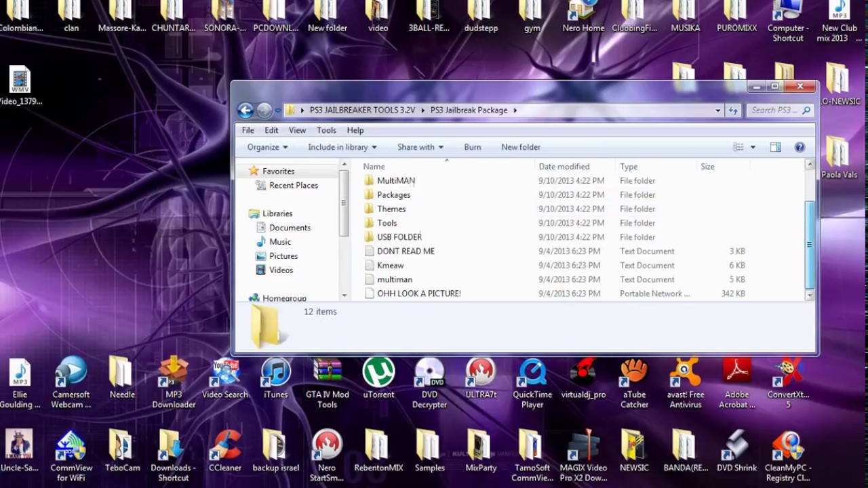Launch Adobe Acrobat desktop shortcut
868x488 pixels.
(737, 384)
